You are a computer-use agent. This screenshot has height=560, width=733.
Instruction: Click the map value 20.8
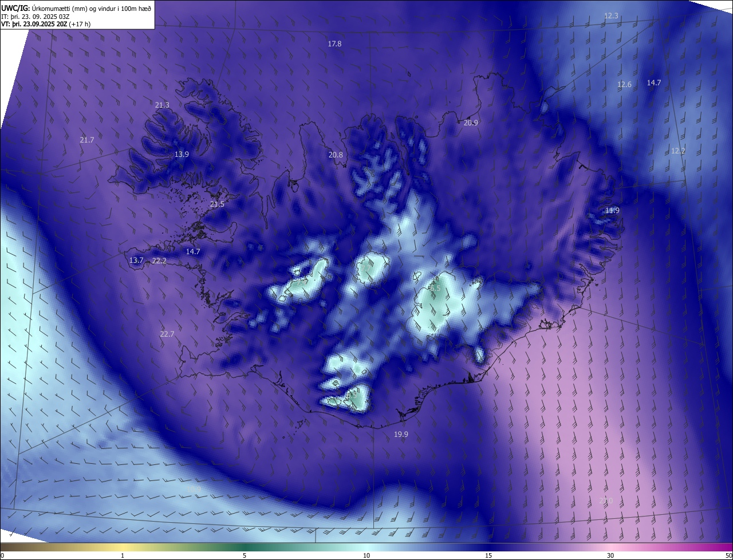336,155
